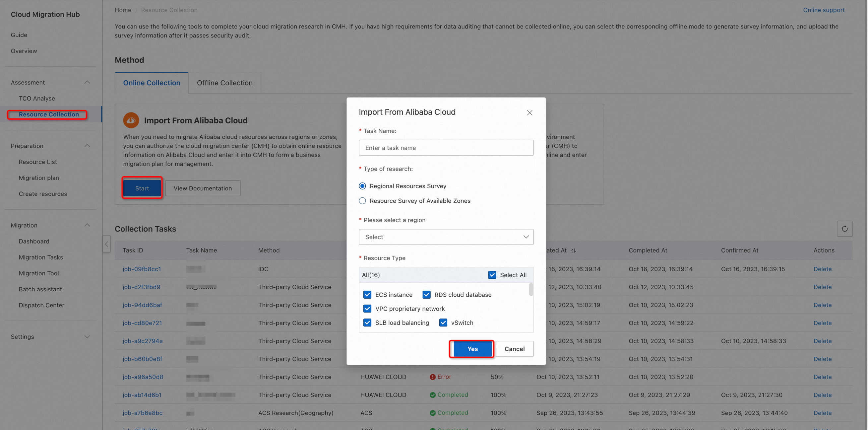Switch to Offline Collection tab
868x430 pixels.
click(x=224, y=83)
